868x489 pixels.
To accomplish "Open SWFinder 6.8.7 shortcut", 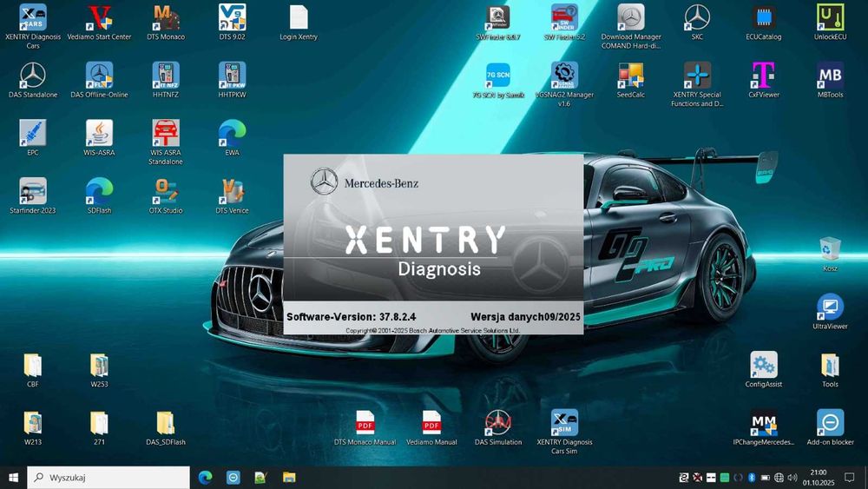I will (497, 18).
